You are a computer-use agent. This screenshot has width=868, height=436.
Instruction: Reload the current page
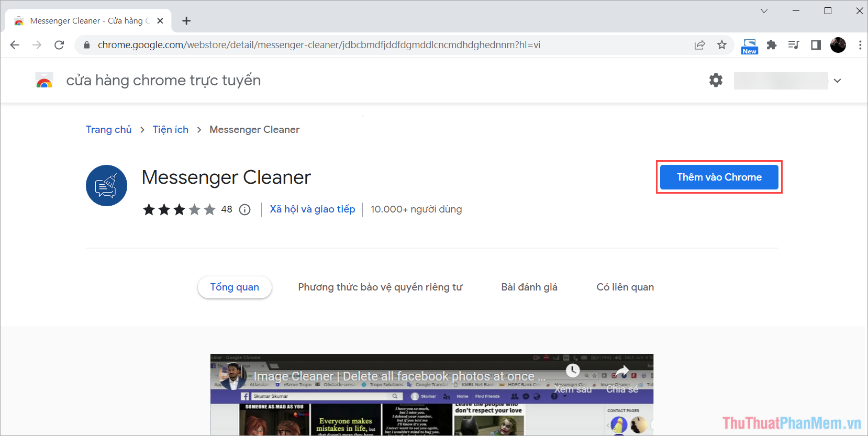59,45
